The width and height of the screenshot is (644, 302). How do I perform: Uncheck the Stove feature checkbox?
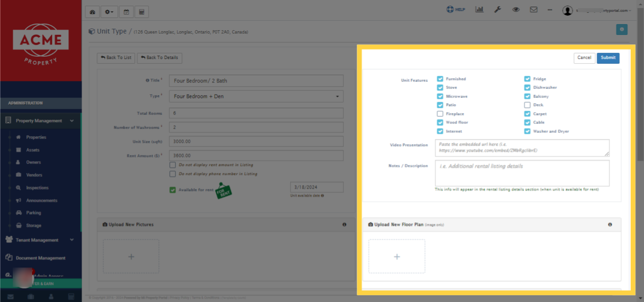coord(440,87)
